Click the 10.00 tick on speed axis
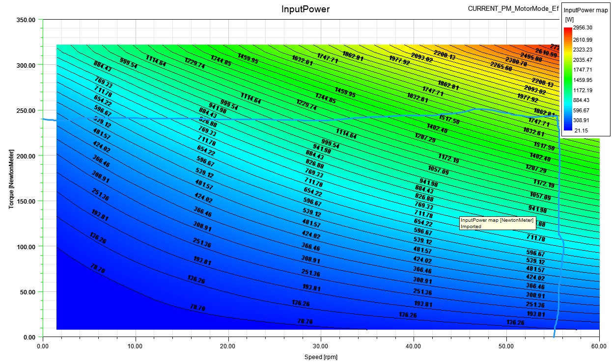 tap(136, 346)
